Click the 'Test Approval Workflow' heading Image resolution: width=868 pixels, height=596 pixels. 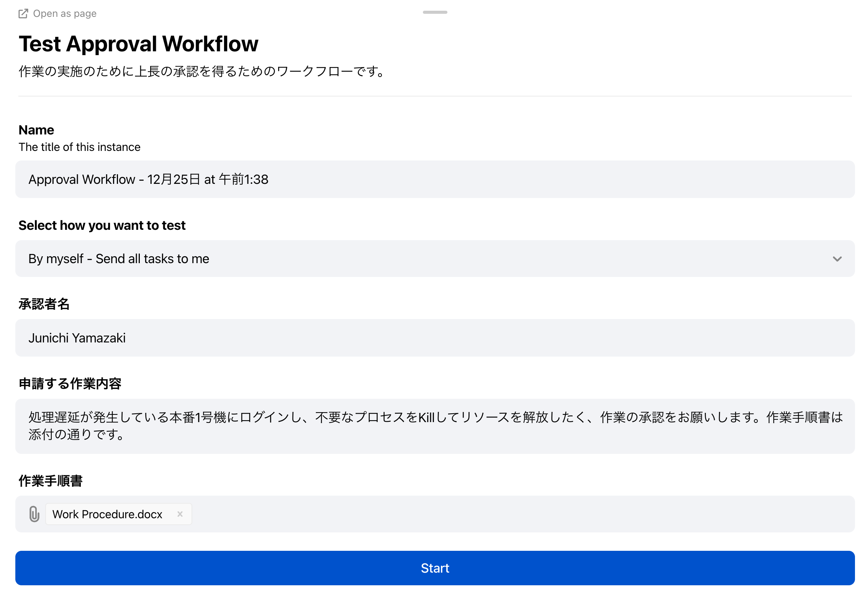(x=138, y=44)
